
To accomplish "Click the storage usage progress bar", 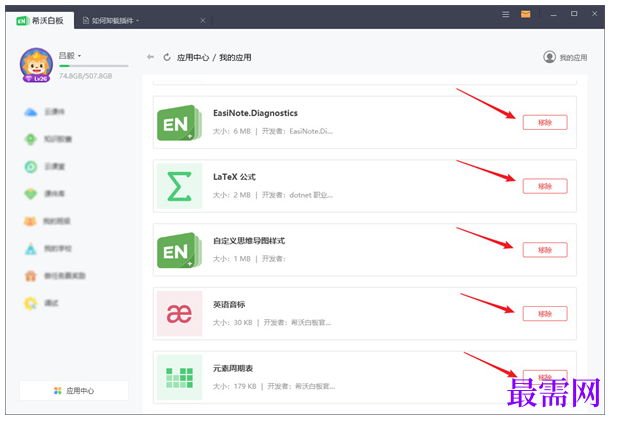I will 94,66.
